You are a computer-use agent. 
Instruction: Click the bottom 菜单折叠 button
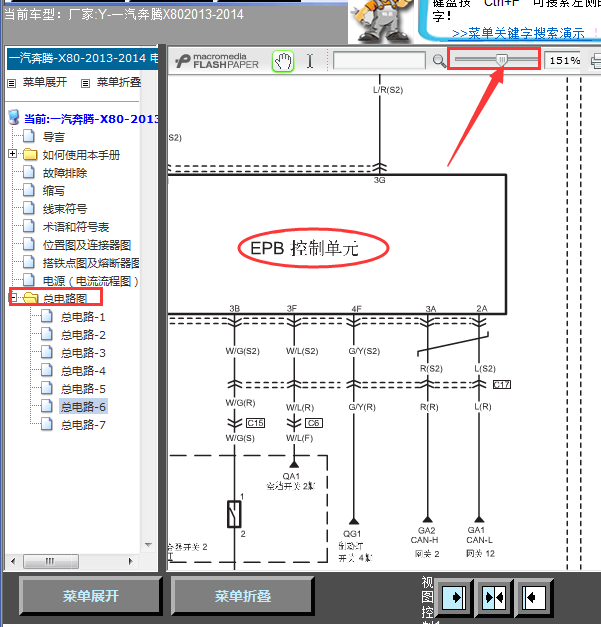pyautogui.click(x=243, y=596)
